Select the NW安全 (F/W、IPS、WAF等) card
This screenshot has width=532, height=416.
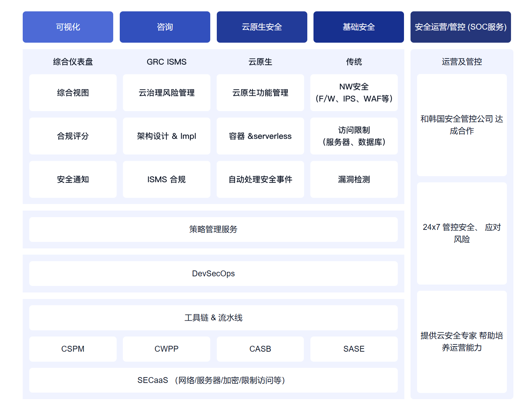tap(354, 93)
